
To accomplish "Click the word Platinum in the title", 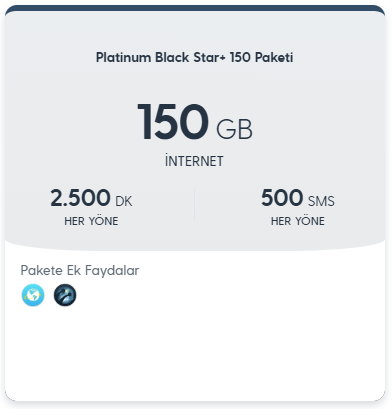I will tap(123, 57).
